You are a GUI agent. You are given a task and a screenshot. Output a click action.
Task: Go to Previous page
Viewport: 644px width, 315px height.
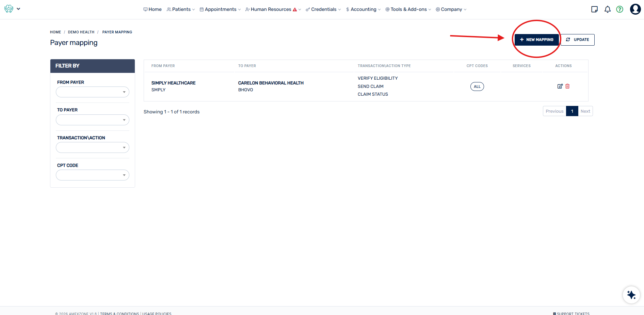554,111
